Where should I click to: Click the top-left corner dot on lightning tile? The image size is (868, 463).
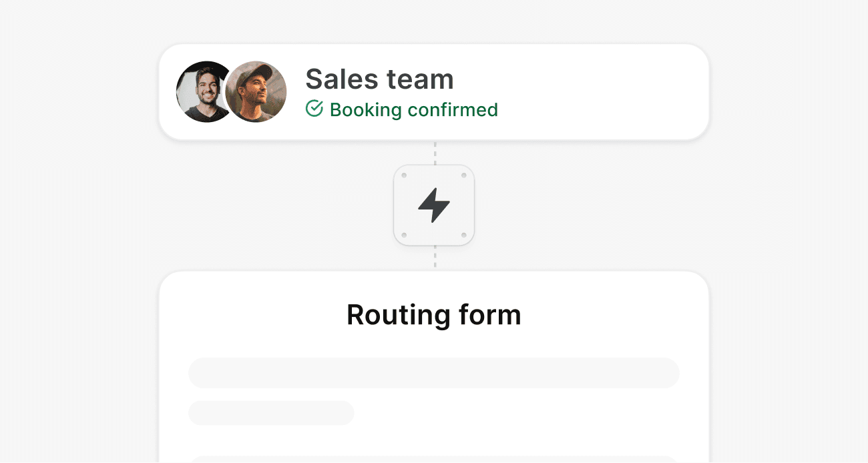404,175
